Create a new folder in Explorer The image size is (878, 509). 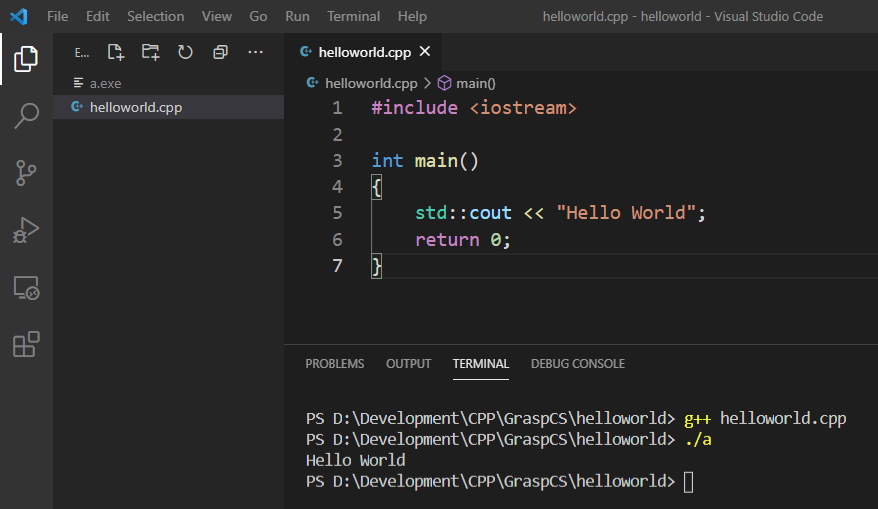[150, 52]
